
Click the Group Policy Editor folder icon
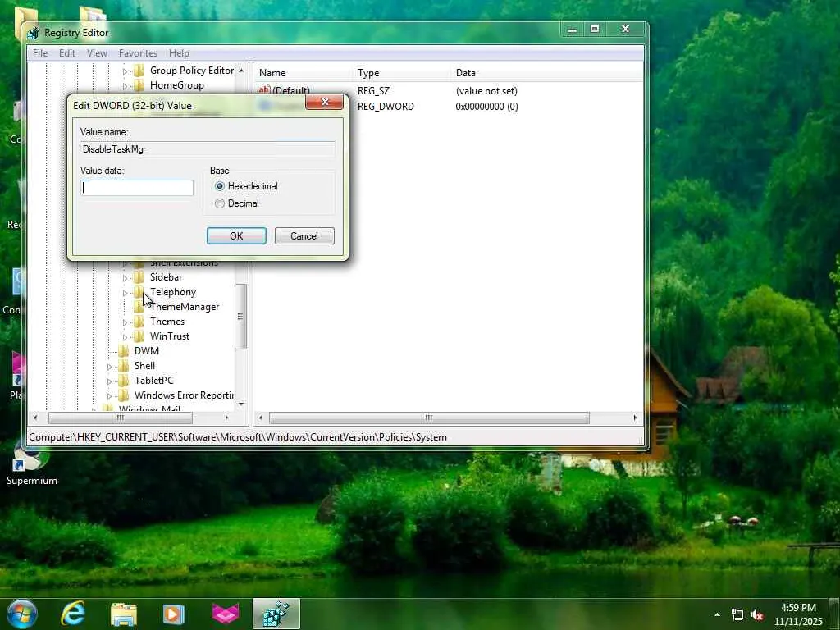click(139, 71)
